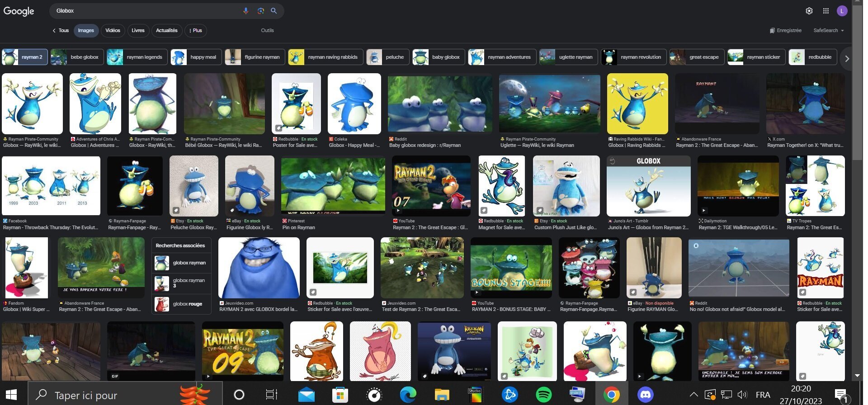Open Google apps grid icon

click(826, 11)
